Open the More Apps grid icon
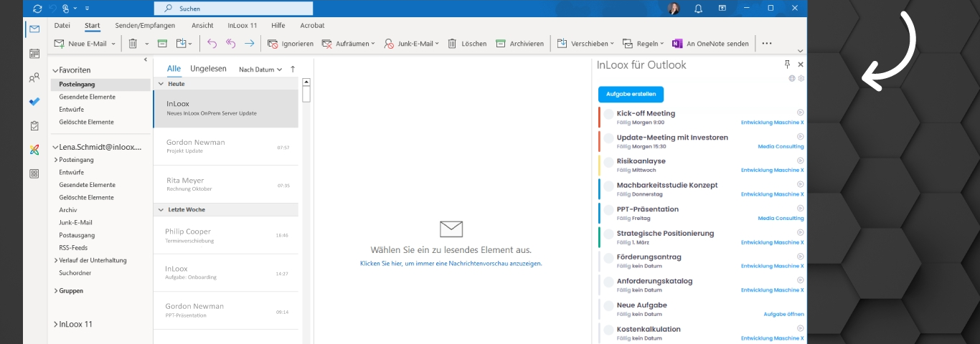This screenshot has width=980, height=344. [x=34, y=173]
